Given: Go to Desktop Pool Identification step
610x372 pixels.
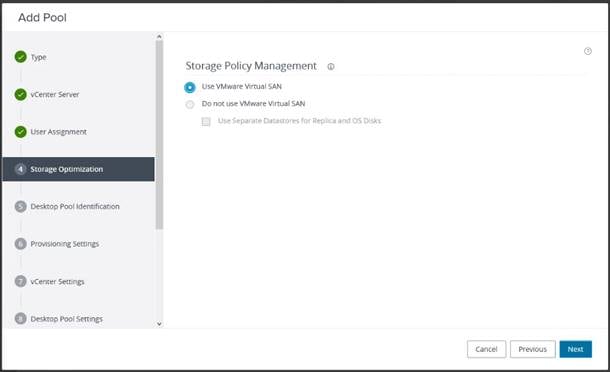Looking at the screenshot, I should 75,206.
